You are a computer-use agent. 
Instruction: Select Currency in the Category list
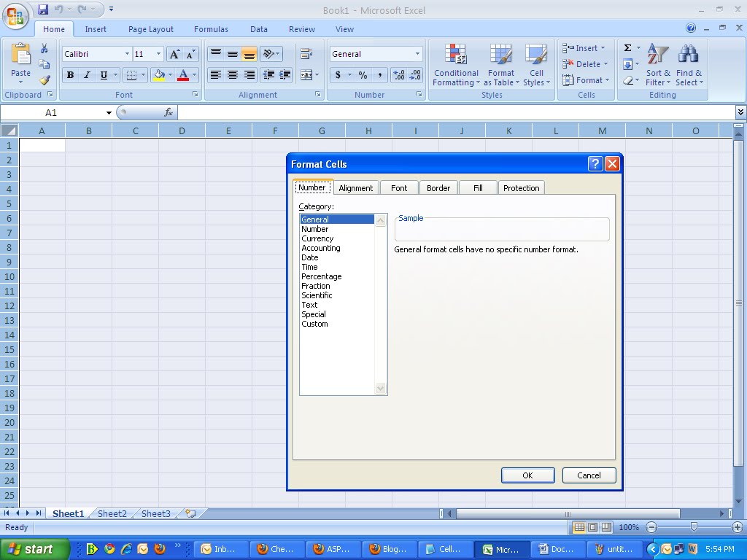point(317,238)
